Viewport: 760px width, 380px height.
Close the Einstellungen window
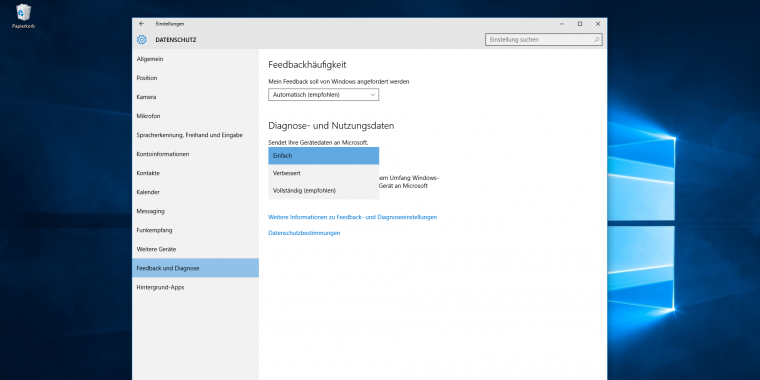click(x=598, y=24)
